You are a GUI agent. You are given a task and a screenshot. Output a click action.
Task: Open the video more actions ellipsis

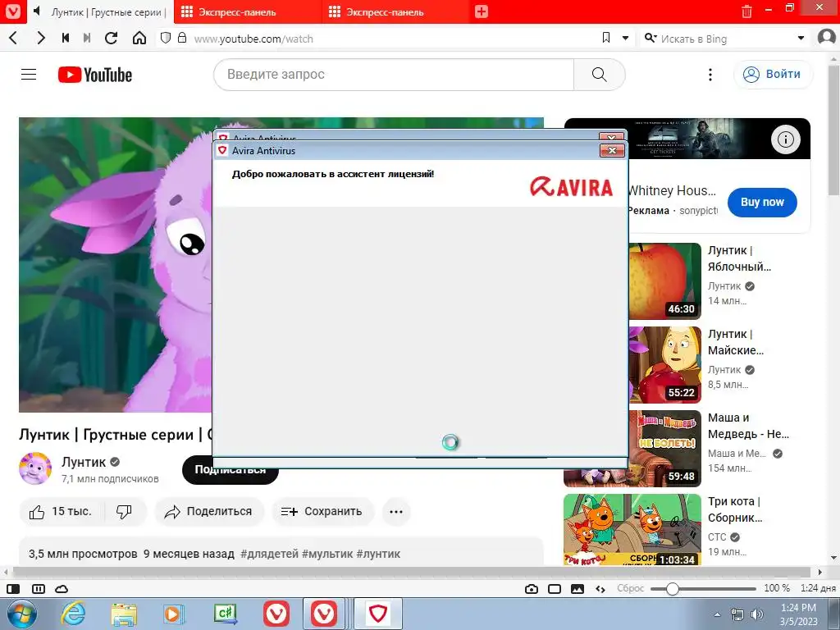tap(396, 512)
